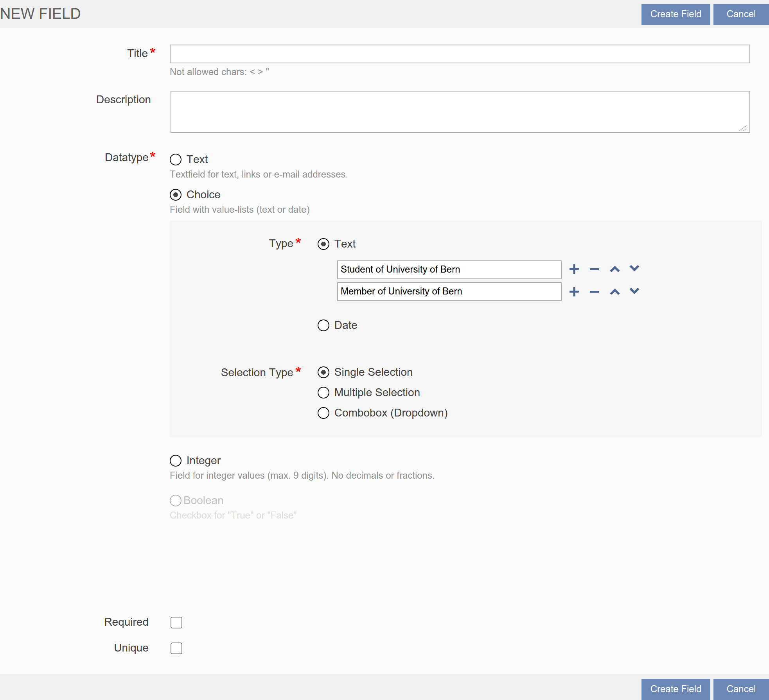The width and height of the screenshot is (769, 700).
Task: Choose Combobox (Dropdown) selection type
Action: click(323, 413)
